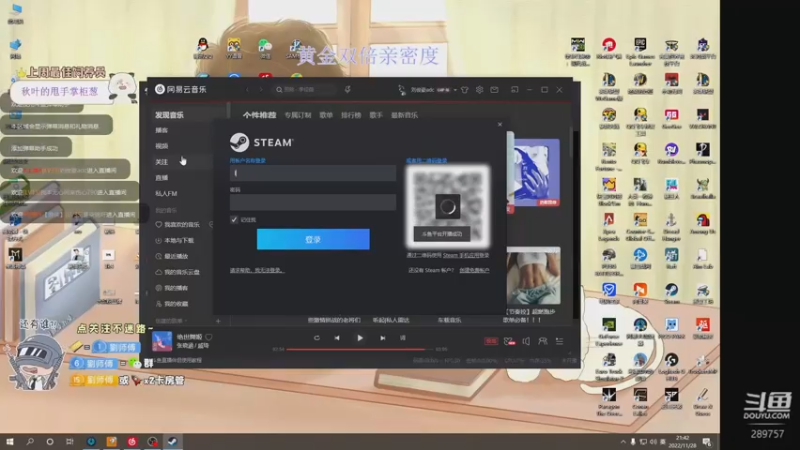Switch to the 排行榜 tab

[x=351, y=115]
